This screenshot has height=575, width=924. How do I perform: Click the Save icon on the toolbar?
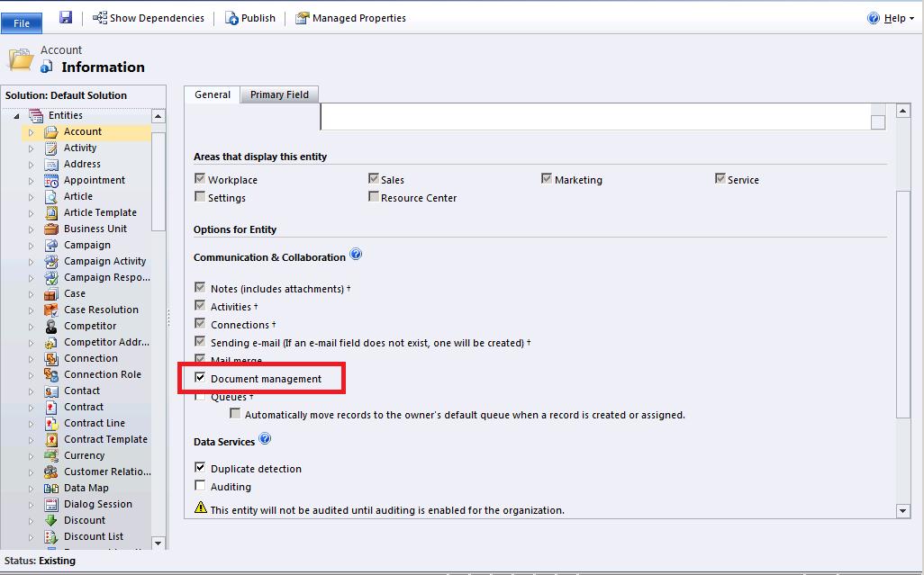64,16
